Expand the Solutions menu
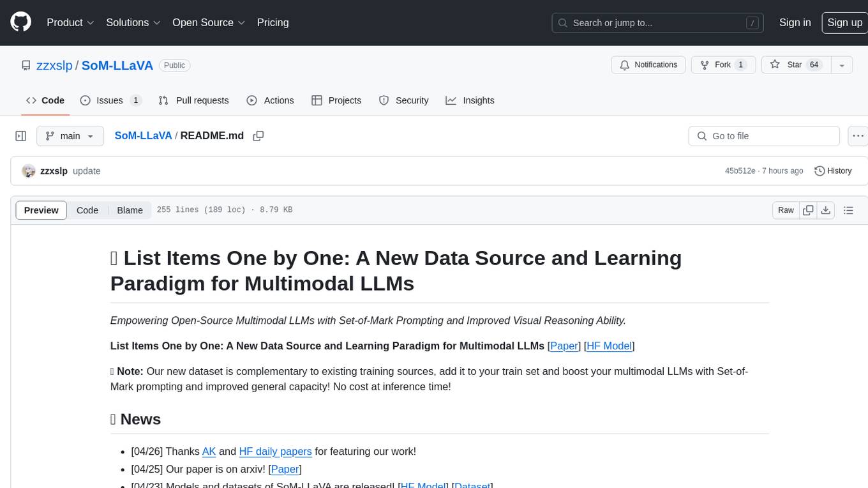The image size is (868, 488). pos(133,22)
